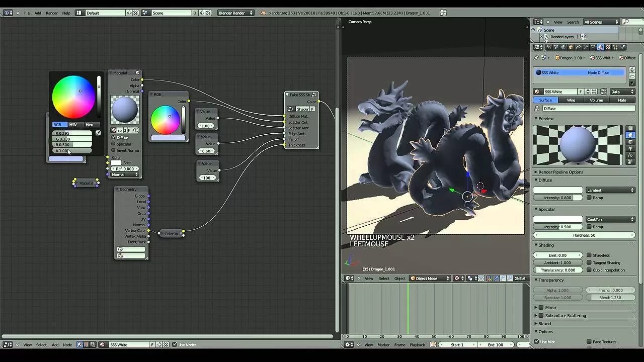The height and width of the screenshot is (362, 644).
Task: Click the pin icon beside Dragon_1.00 breadcrumb
Action: [x=536, y=58]
